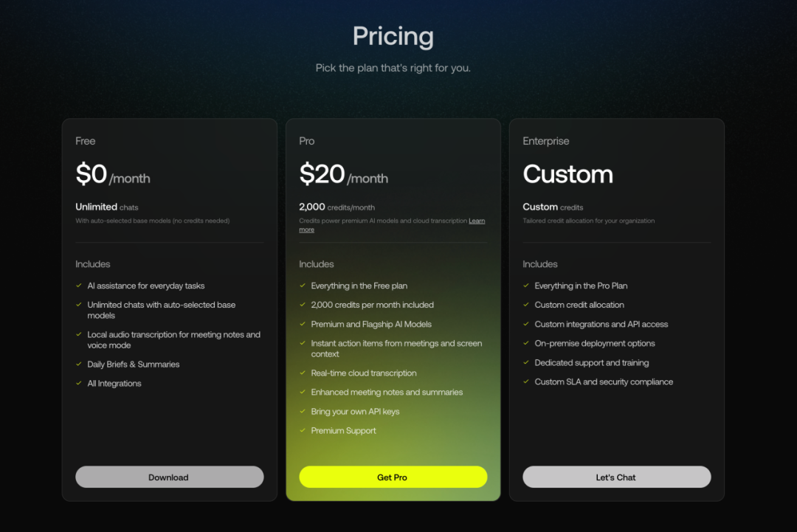The width and height of the screenshot is (797, 532).
Task: Click checkmark beside On-premise deployment options
Action: click(x=526, y=344)
